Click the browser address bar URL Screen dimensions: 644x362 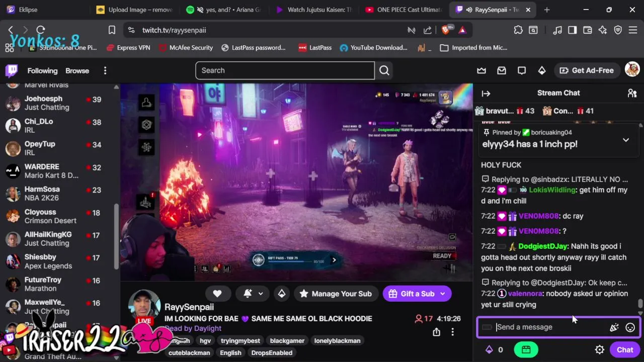click(x=174, y=30)
